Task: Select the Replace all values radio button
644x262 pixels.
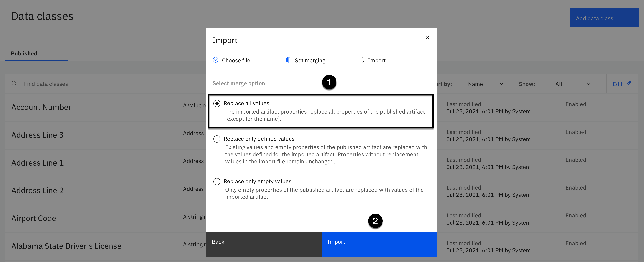Action: tap(217, 103)
